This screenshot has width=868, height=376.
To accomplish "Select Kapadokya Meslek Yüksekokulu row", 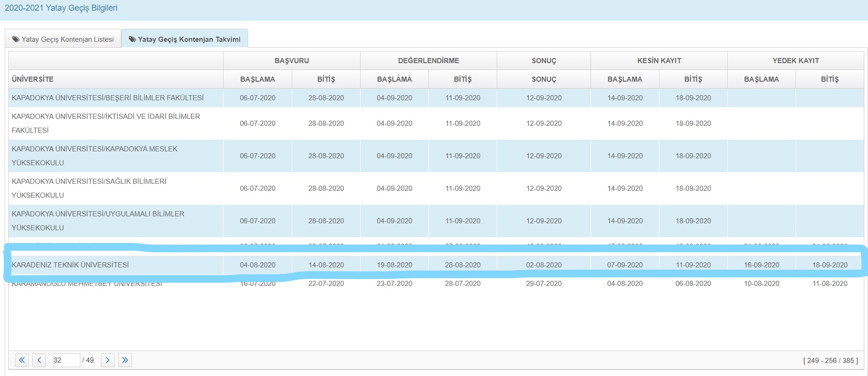I will click(x=436, y=156).
